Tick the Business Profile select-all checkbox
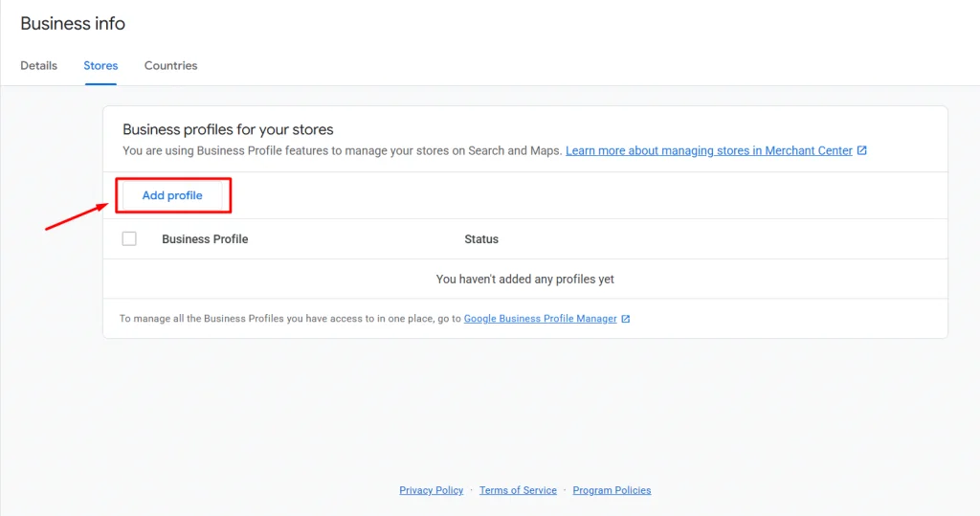980x516 pixels. (129, 238)
